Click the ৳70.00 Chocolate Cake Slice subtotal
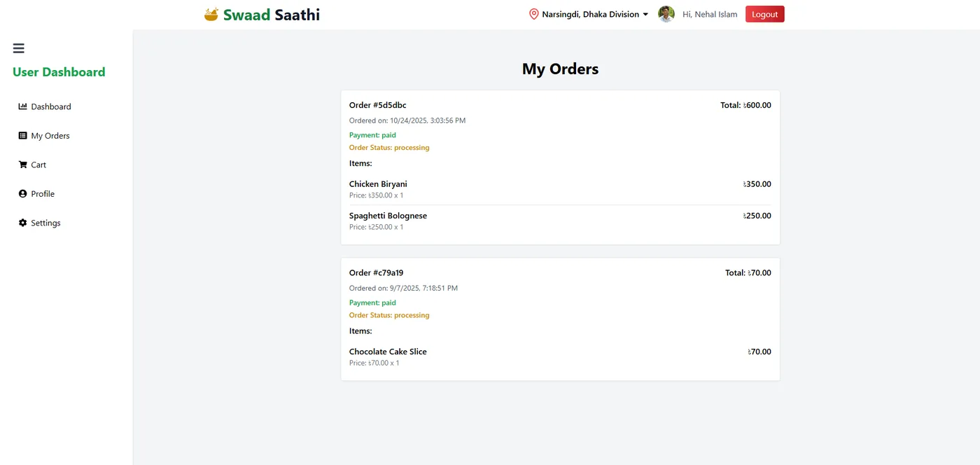 click(759, 352)
